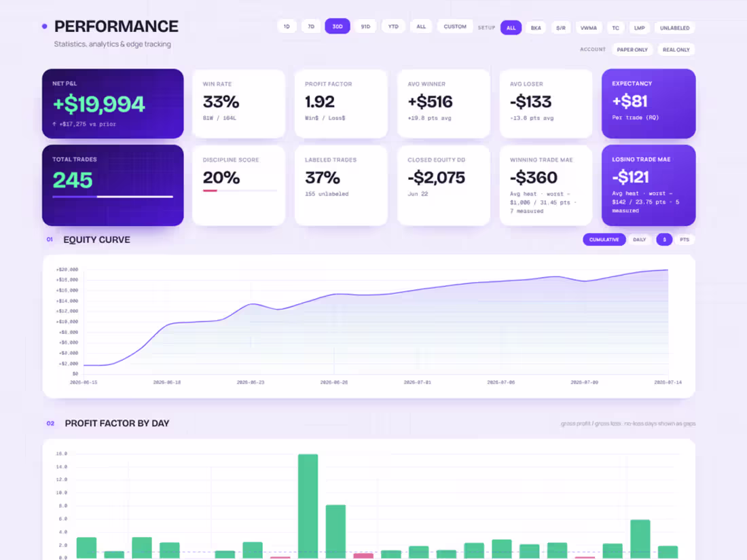Click the 'Jun 22' drawdown date
Viewport: 747px width, 560px height.
418,194
